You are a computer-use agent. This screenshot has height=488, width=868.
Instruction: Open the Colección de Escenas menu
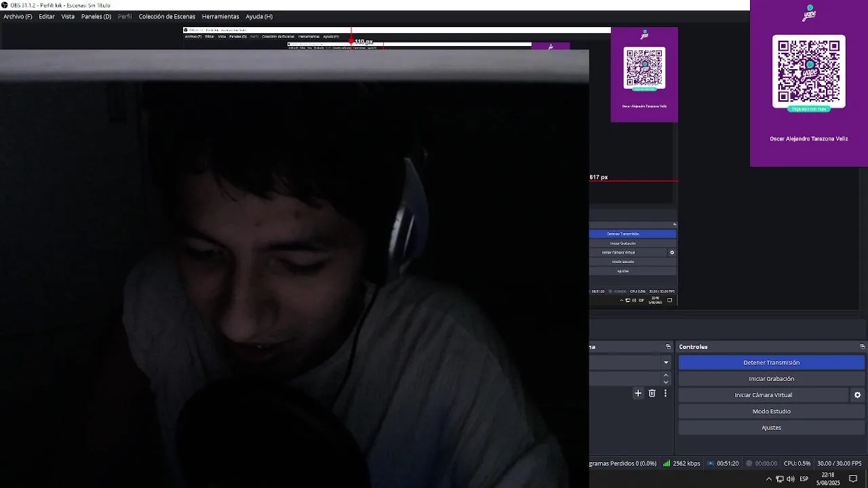point(167,16)
